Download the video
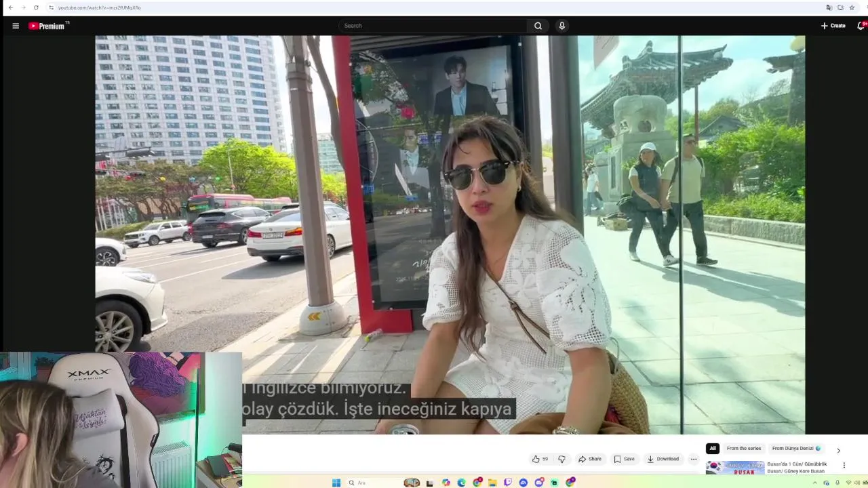Screen dimensions: 868x488 click(663, 459)
